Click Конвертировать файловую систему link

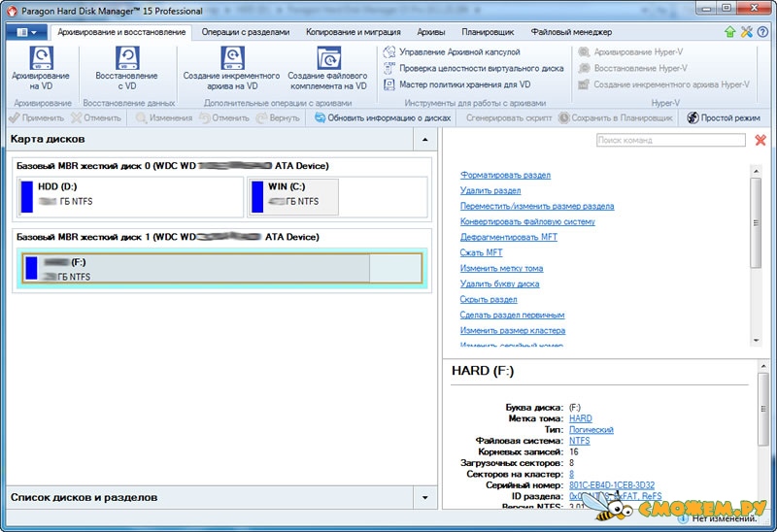pos(527,221)
